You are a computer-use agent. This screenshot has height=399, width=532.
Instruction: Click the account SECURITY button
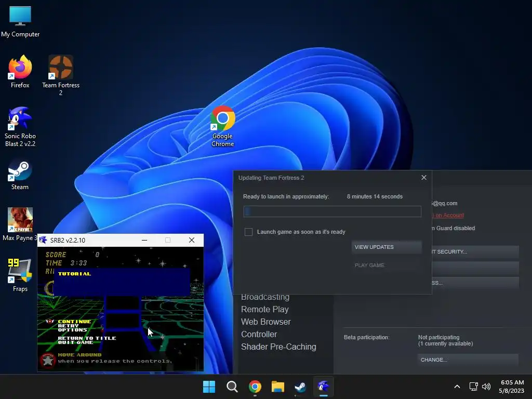click(x=475, y=252)
